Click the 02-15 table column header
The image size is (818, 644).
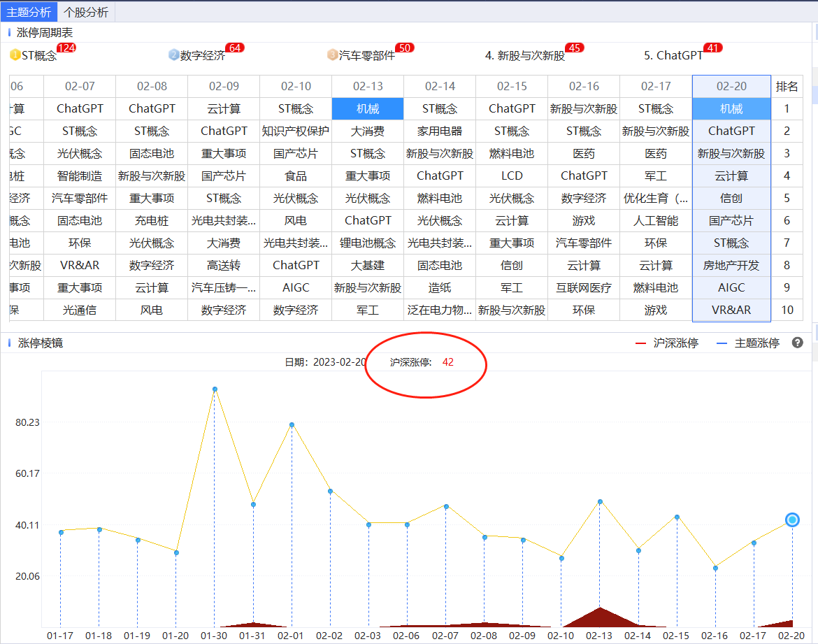pyautogui.click(x=512, y=86)
